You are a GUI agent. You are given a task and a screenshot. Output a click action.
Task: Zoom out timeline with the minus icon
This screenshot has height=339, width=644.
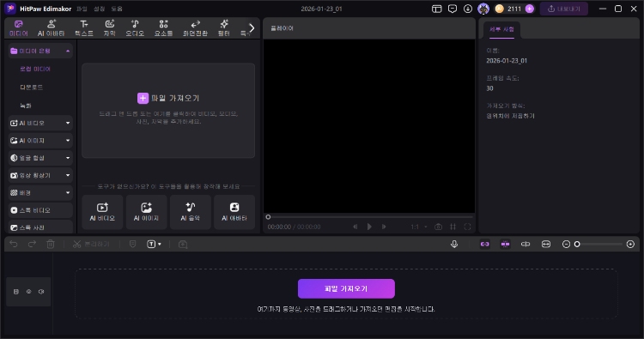pyautogui.click(x=566, y=245)
